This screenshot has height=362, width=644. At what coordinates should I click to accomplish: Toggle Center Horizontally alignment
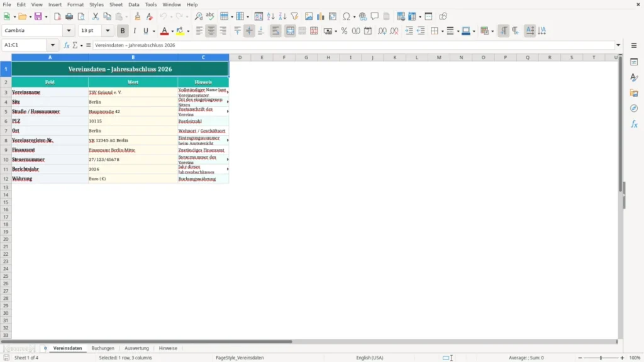point(211,31)
